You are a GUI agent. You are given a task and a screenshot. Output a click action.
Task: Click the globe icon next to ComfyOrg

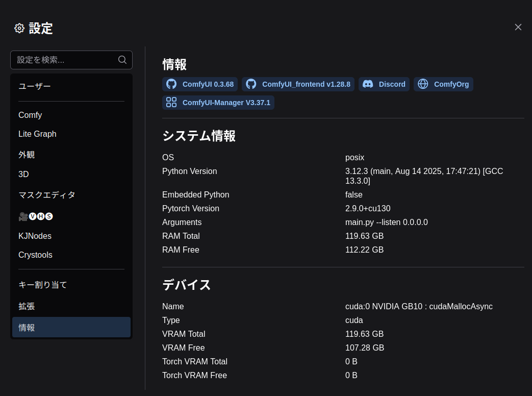(423, 84)
